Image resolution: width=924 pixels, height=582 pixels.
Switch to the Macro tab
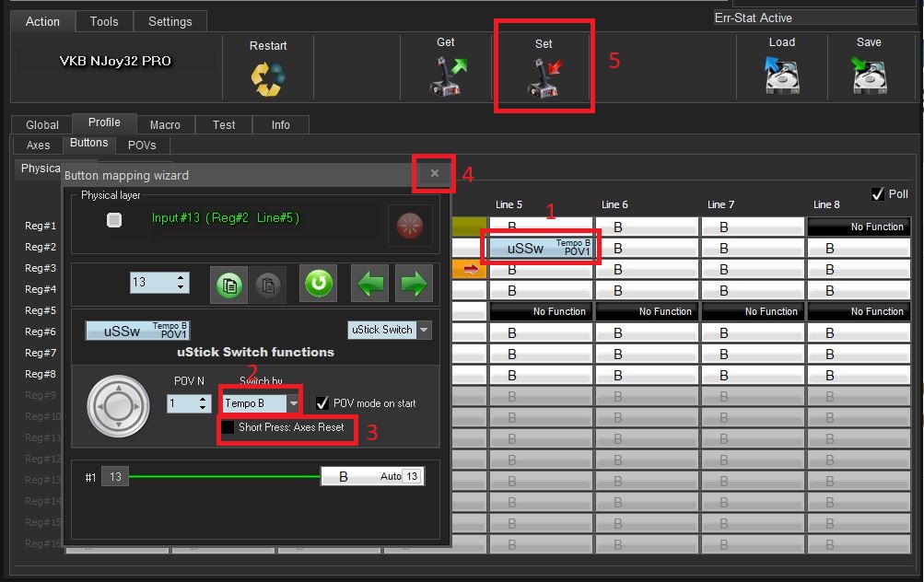click(165, 124)
